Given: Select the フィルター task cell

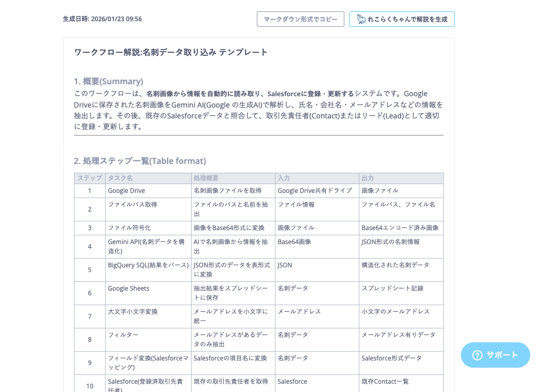Looking at the screenshot, I should [x=123, y=335].
